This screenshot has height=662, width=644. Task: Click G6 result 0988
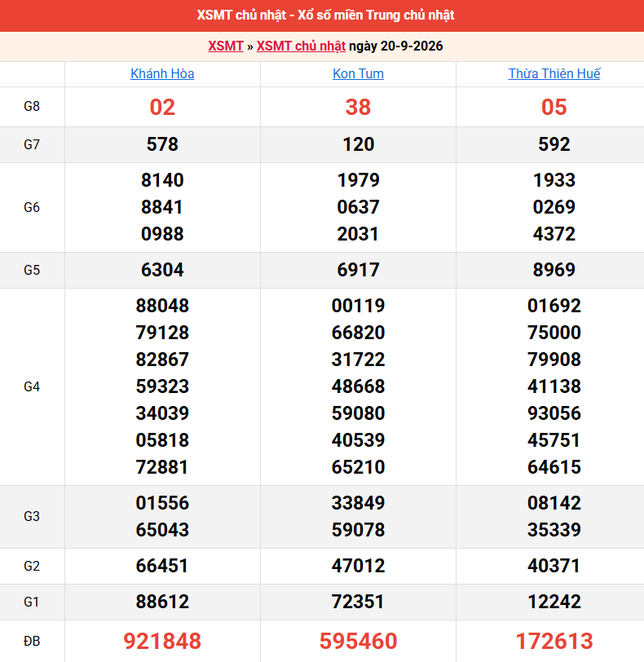[162, 234]
